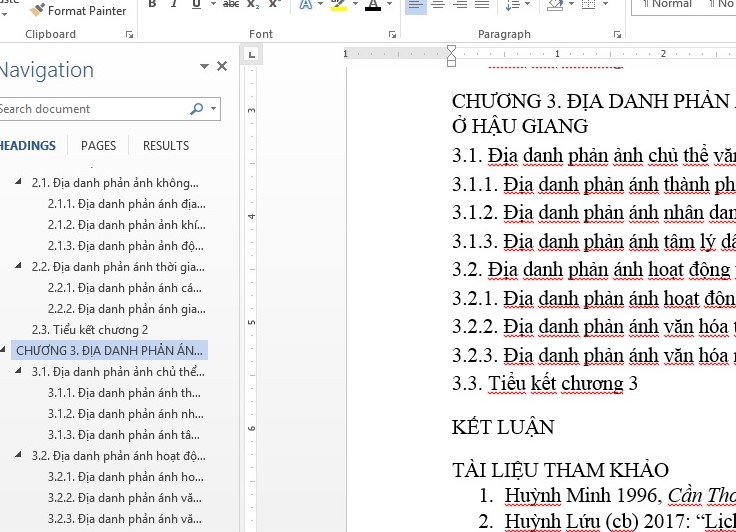Align text right
736x532 pixels.
pyautogui.click(x=460, y=5)
